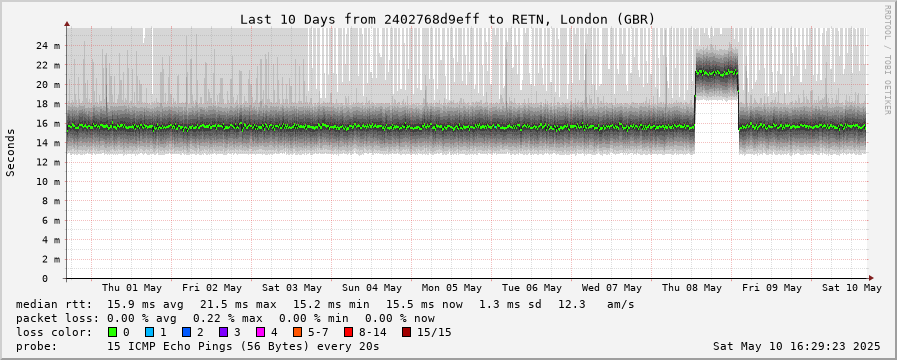
Task: Click the light blue loss color 1 swatch
Action: pos(149,332)
